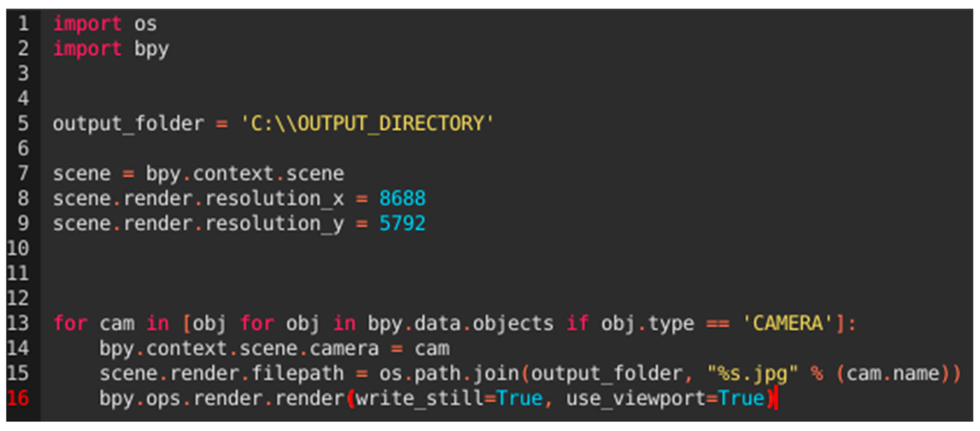
Task: Click the red line number 16
Action: [18, 398]
